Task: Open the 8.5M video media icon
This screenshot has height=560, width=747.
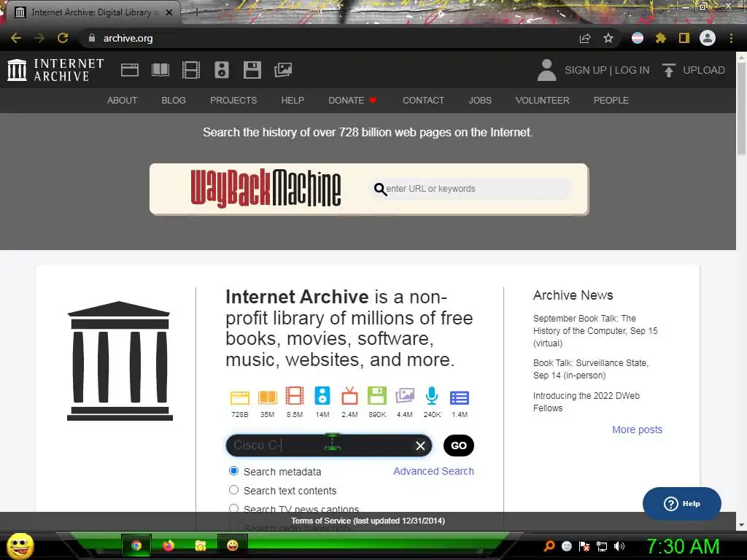Action: tap(295, 396)
